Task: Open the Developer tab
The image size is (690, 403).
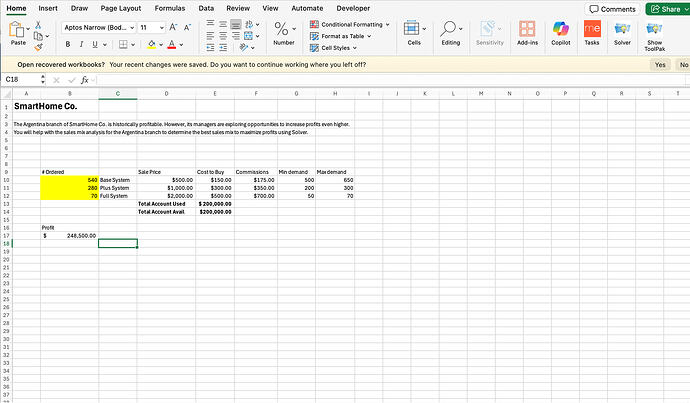Action: pos(353,8)
